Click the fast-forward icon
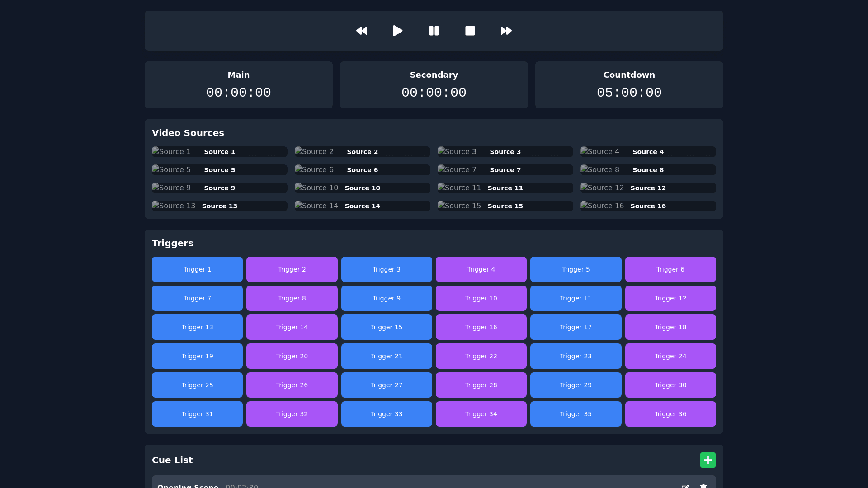Screen dimensions: 868x488 [x=506, y=31]
